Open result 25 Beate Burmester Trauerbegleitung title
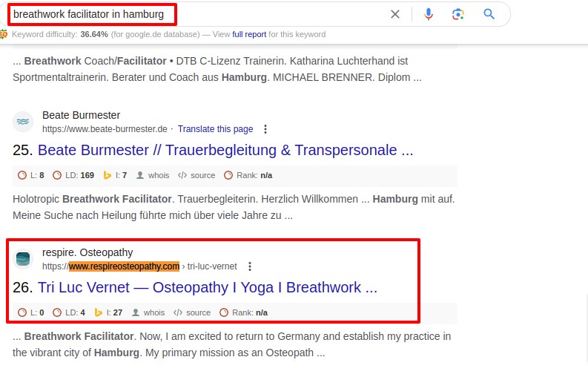The height and width of the screenshot is (380, 588). (225, 150)
